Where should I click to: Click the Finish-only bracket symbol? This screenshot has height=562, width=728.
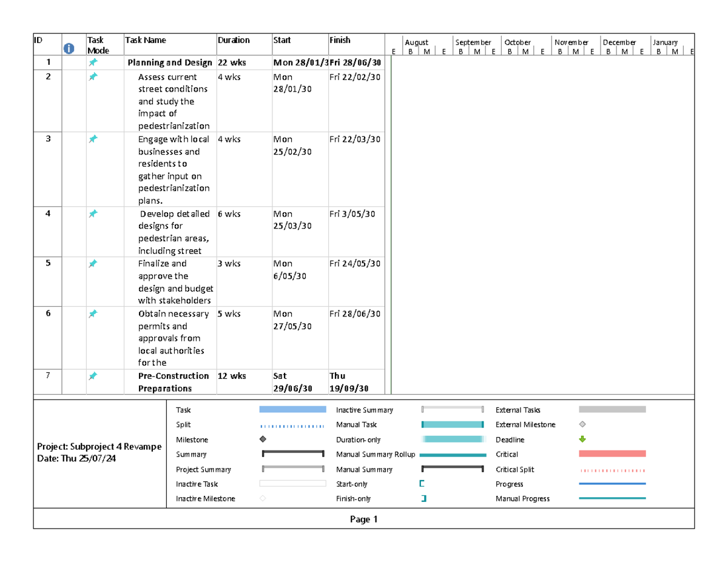[423, 499]
